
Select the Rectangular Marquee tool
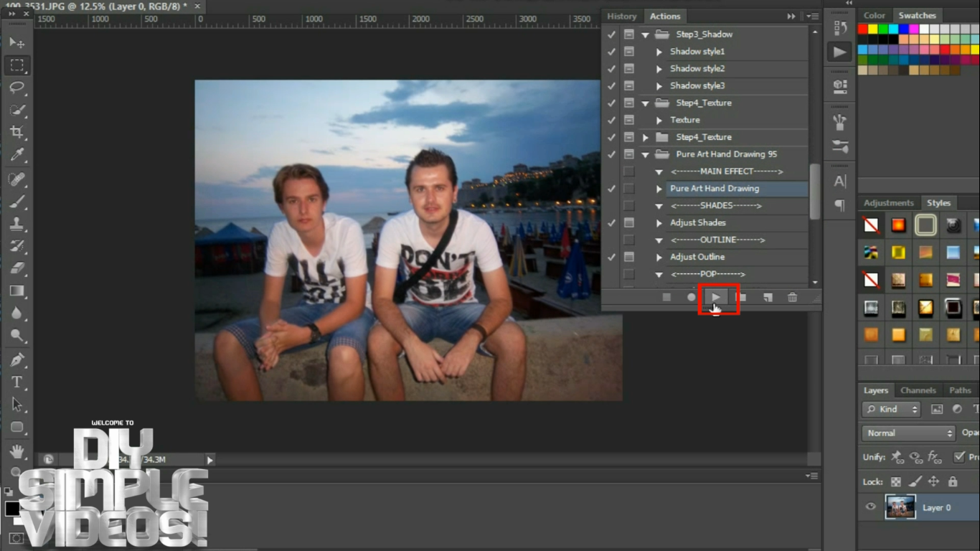[x=17, y=65]
